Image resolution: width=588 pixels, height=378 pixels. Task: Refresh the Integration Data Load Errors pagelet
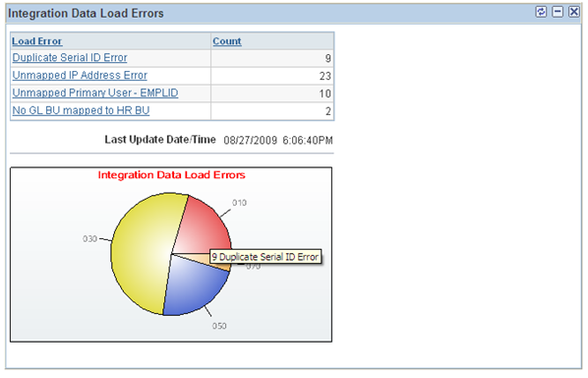(541, 12)
